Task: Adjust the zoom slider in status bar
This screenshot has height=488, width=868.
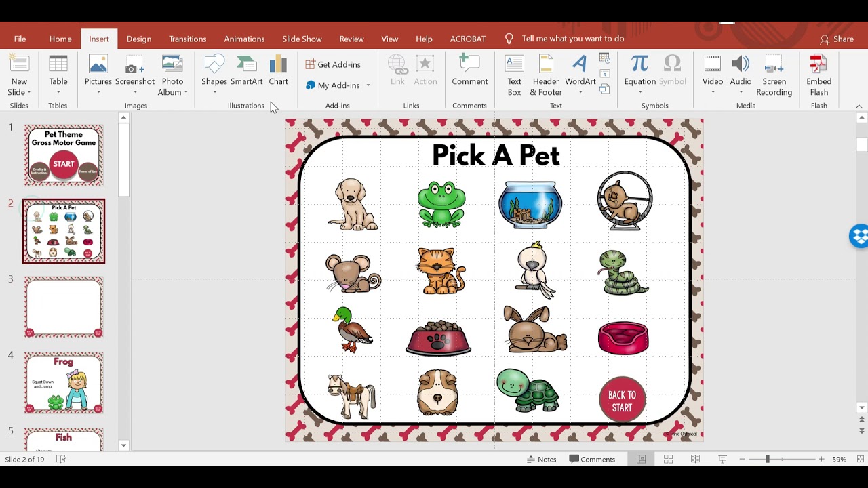Action: click(x=768, y=459)
